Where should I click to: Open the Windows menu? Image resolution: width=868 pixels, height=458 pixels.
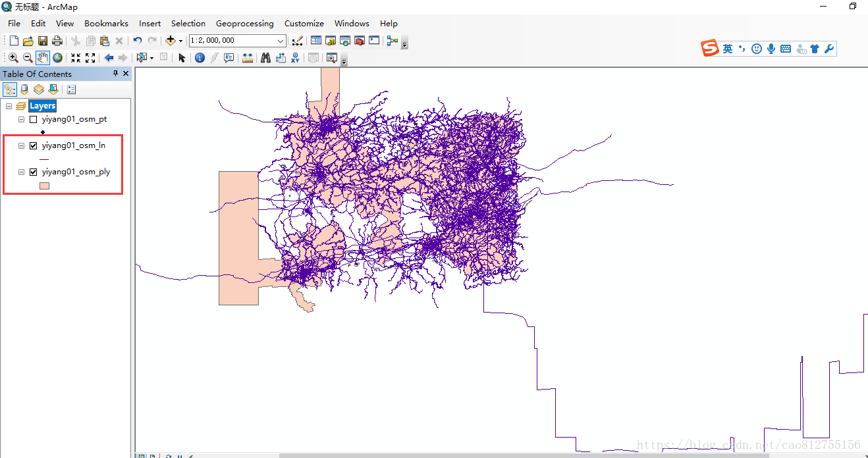(352, 23)
